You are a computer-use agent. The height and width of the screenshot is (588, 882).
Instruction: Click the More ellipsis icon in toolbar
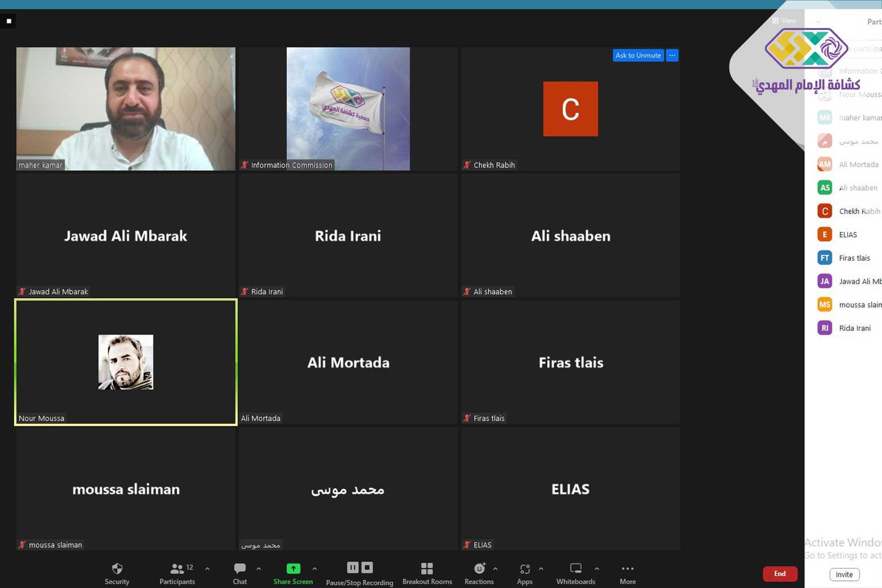pyautogui.click(x=628, y=569)
